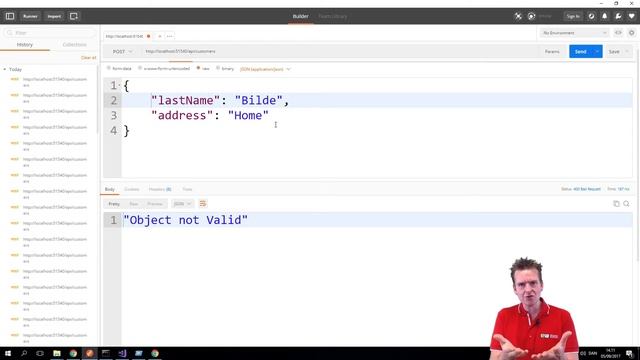Viewport: 640px width, 360px height.
Task: Toggle the sidebar panel icon
Action: (x=10, y=16)
